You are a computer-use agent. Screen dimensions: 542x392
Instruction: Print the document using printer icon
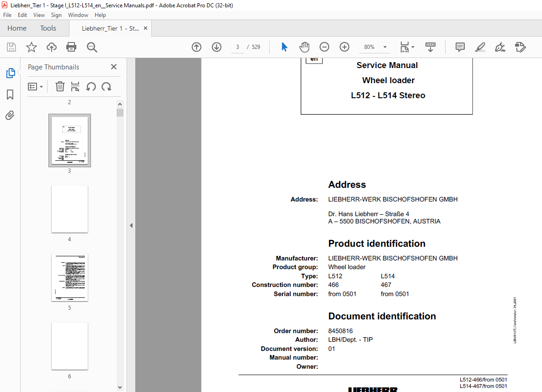pyautogui.click(x=71, y=47)
